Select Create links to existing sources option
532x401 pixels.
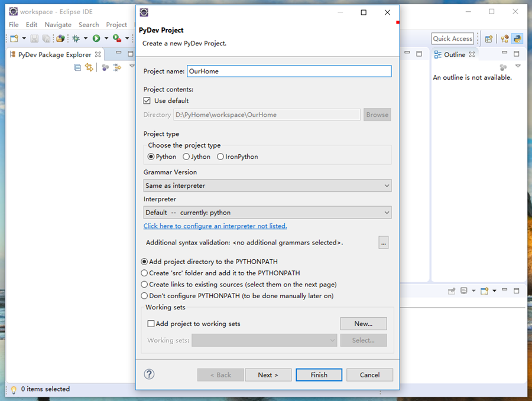click(x=144, y=285)
